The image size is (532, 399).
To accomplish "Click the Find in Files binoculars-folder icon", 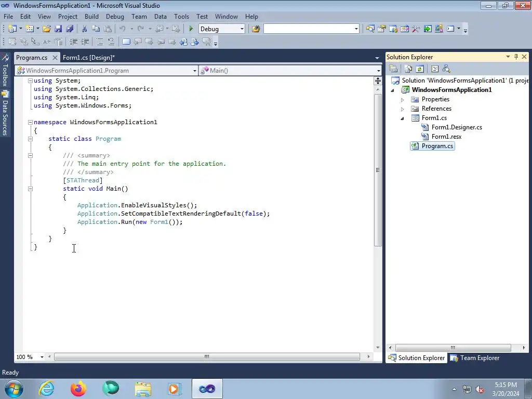I will [x=256, y=29].
